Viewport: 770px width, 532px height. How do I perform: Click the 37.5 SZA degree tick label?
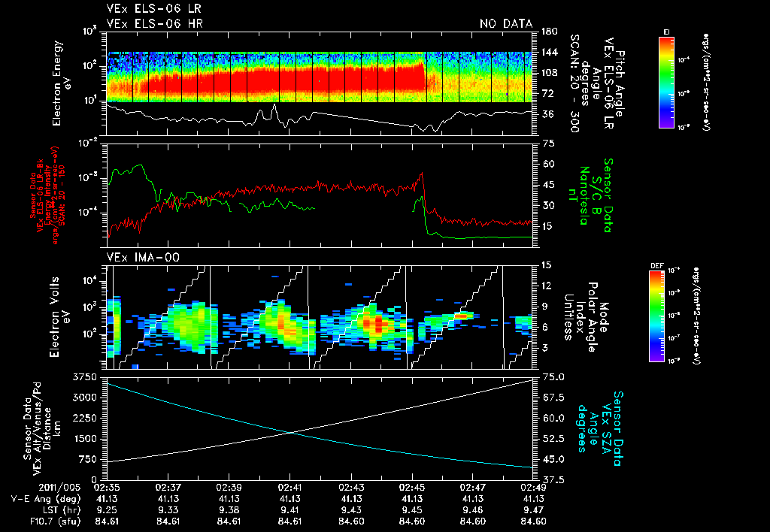(x=553, y=480)
